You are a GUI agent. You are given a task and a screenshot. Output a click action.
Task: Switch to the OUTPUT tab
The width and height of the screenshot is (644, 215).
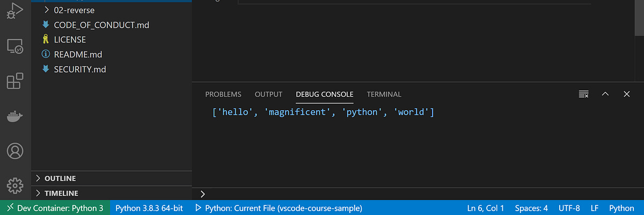tap(268, 94)
